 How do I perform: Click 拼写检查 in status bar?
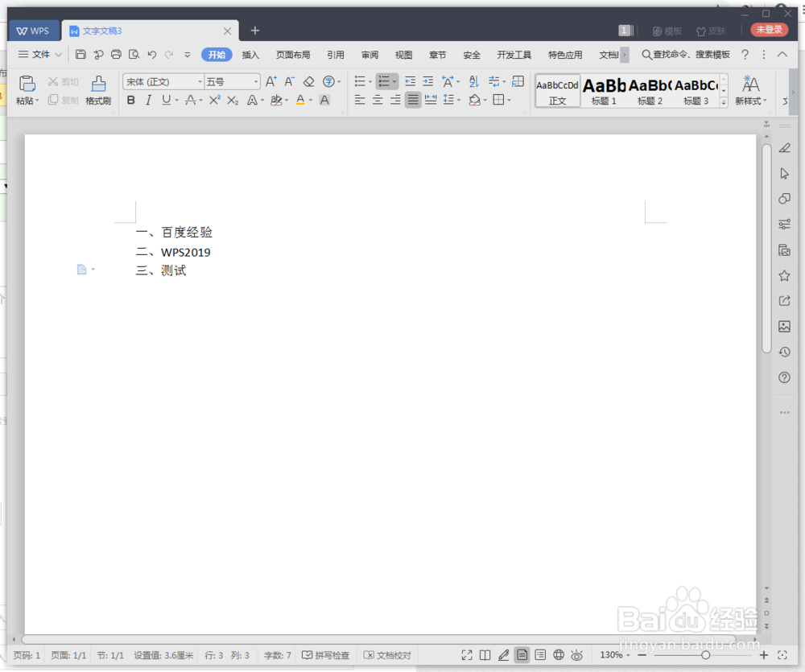click(325, 655)
